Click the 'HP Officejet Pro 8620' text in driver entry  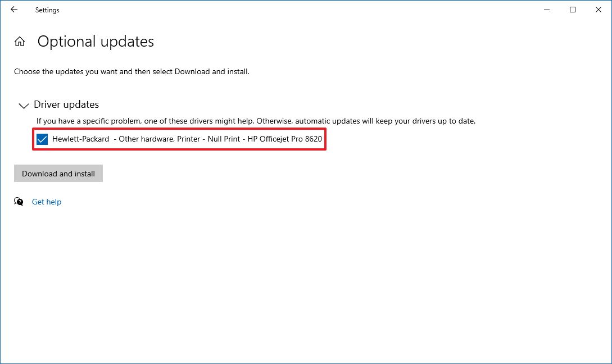(x=285, y=139)
